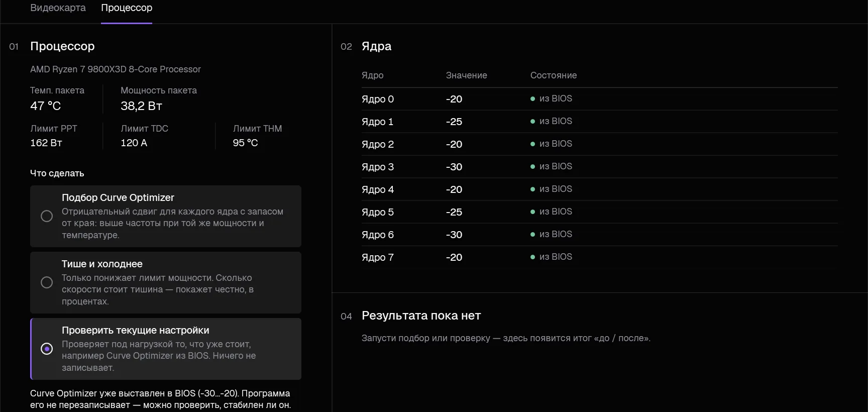Click the 120 А TDC limit value
This screenshot has height=412, width=868.
(134, 143)
